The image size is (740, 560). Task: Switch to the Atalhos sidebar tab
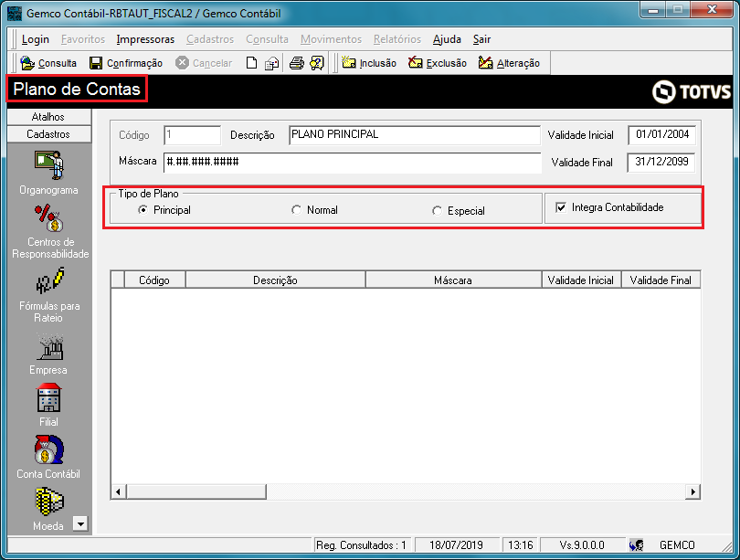[x=49, y=117]
